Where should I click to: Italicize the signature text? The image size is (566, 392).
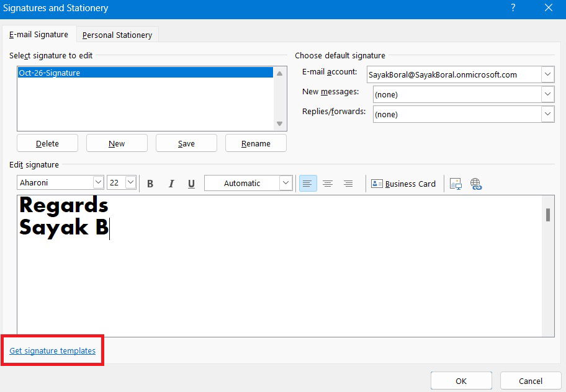171,183
